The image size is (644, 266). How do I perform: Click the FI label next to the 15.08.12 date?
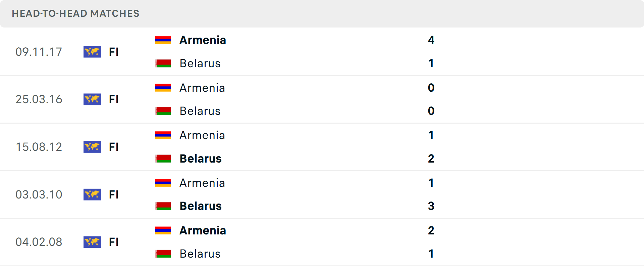[x=114, y=147]
